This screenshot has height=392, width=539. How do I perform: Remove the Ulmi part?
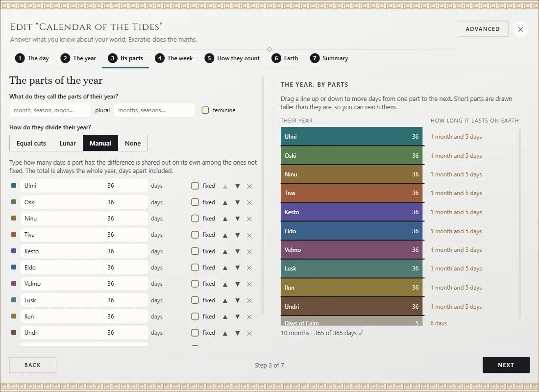click(249, 186)
